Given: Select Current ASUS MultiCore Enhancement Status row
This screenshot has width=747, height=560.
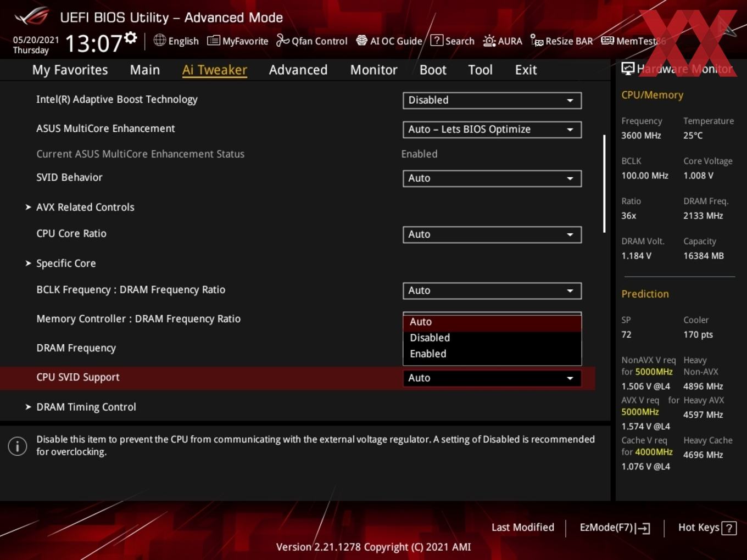Looking at the screenshot, I should (x=140, y=154).
